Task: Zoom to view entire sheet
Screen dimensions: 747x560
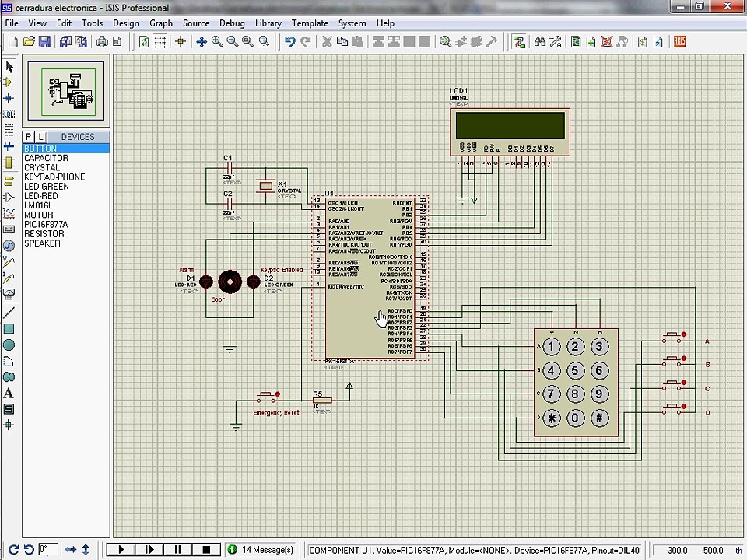Action: coord(247,42)
